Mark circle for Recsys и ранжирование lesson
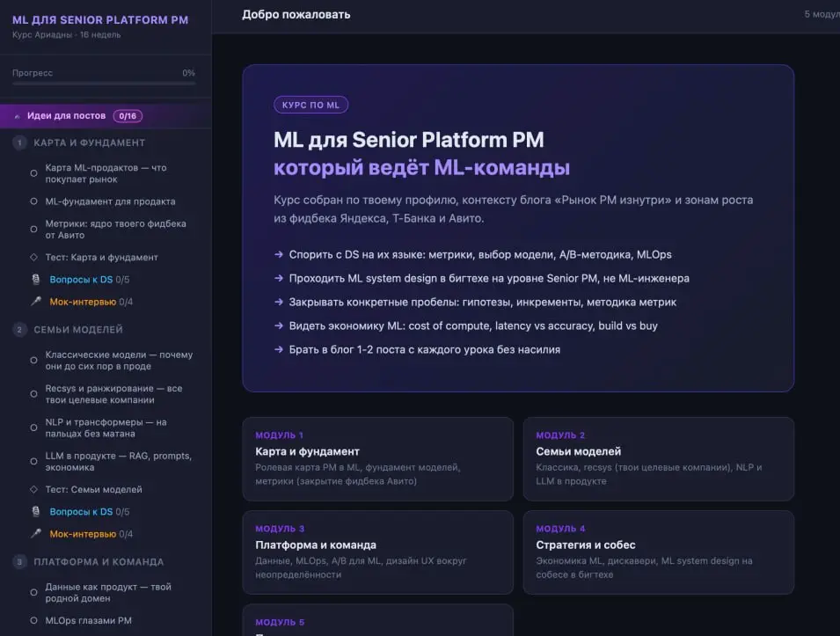The height and width of the screenshot is (636, 840). tap(33, 394)
